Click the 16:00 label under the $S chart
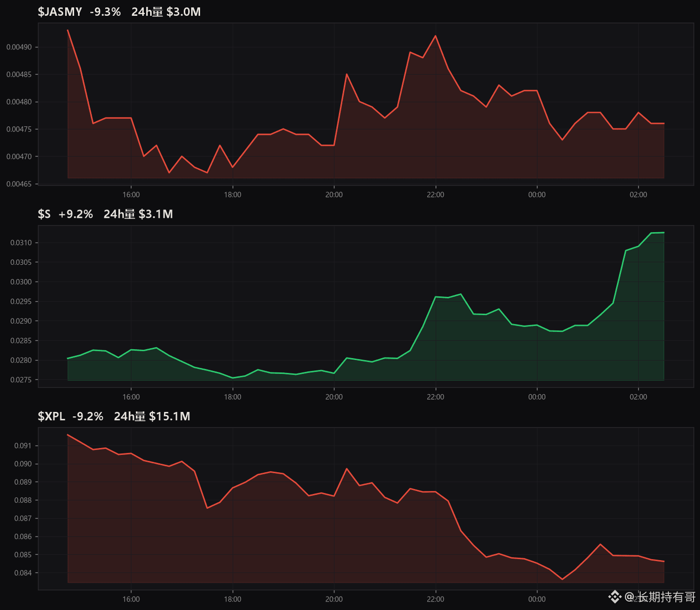This screenshot has height=610, width=700. 131,397
